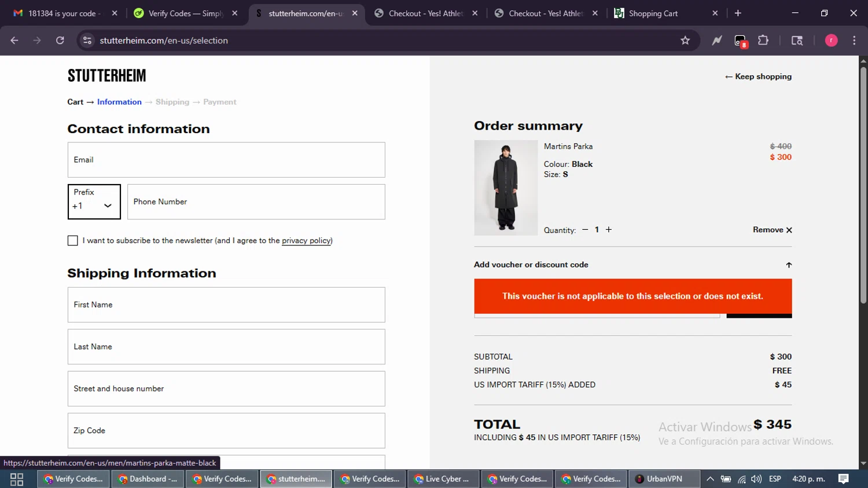Open the UrbanVPN taskbar app
868x488 pixels.
(x=664, y=479)
